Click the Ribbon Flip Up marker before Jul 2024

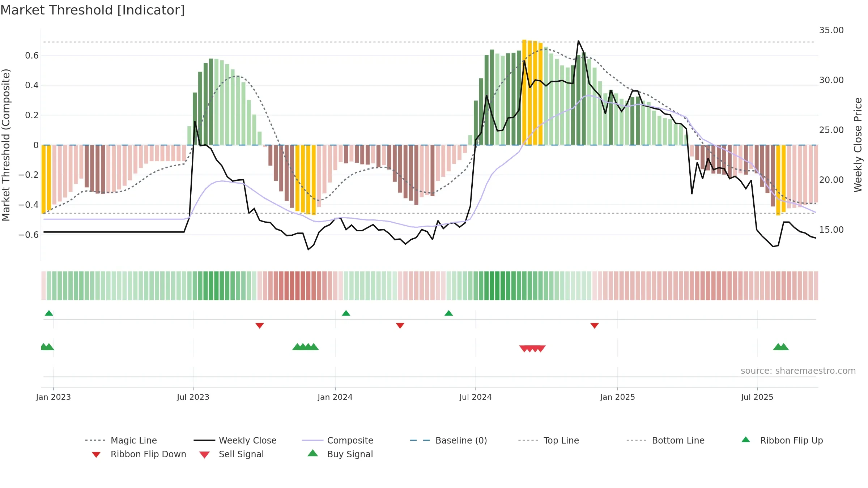448,313
